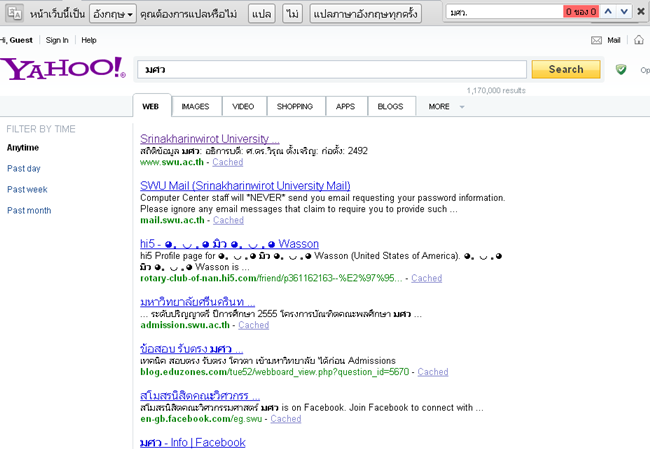
Task: Open Cached link for en-gb.facebook.com/eg.swu
Action: 286,419
